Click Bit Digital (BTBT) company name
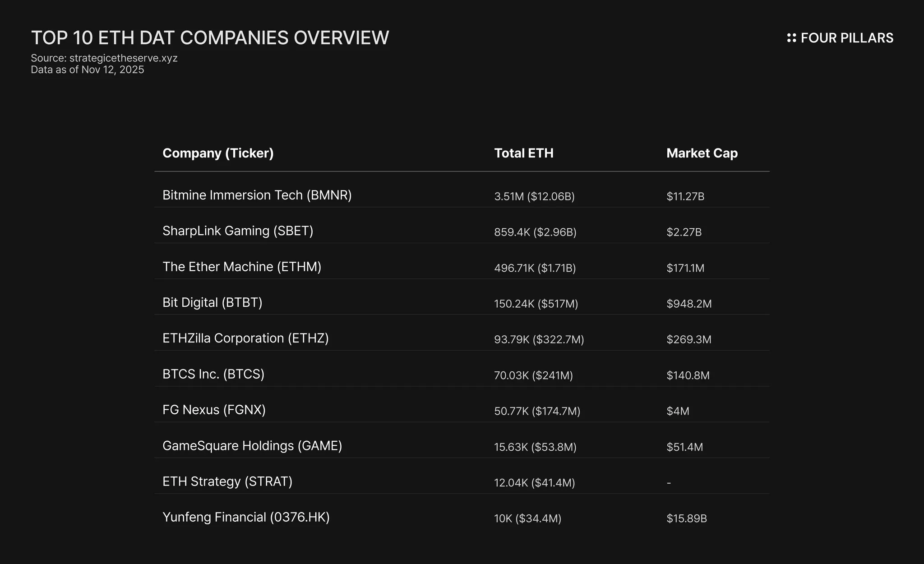 click(x=212, y=302)
